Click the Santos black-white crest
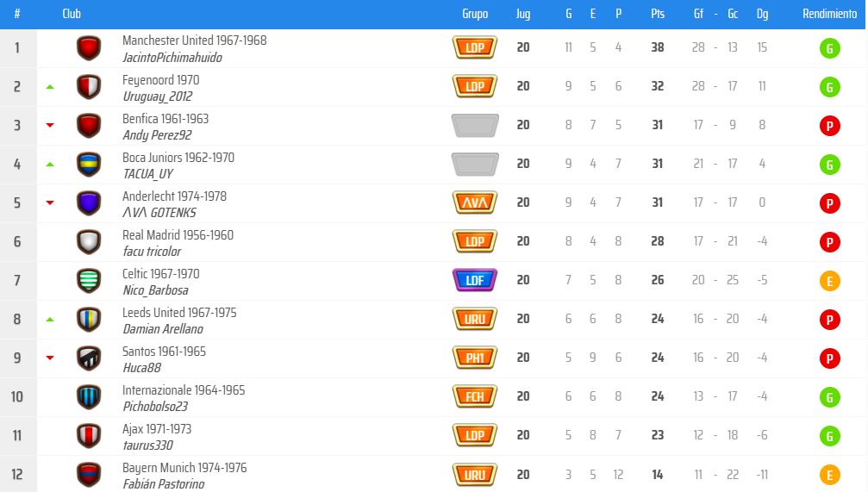 89,358
